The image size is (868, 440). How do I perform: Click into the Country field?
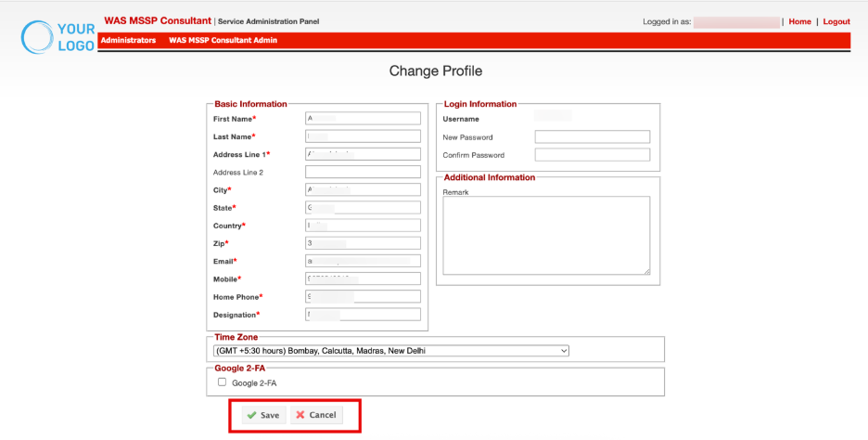pos(364,226)
